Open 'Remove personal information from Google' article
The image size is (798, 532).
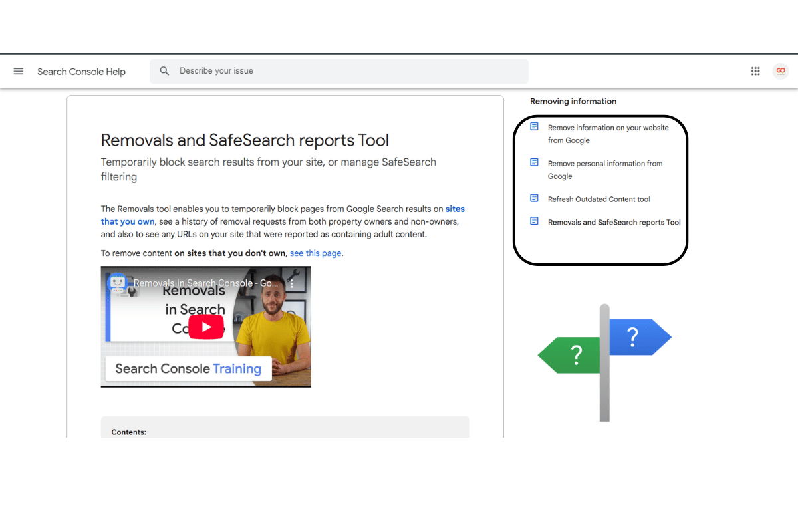605,170
